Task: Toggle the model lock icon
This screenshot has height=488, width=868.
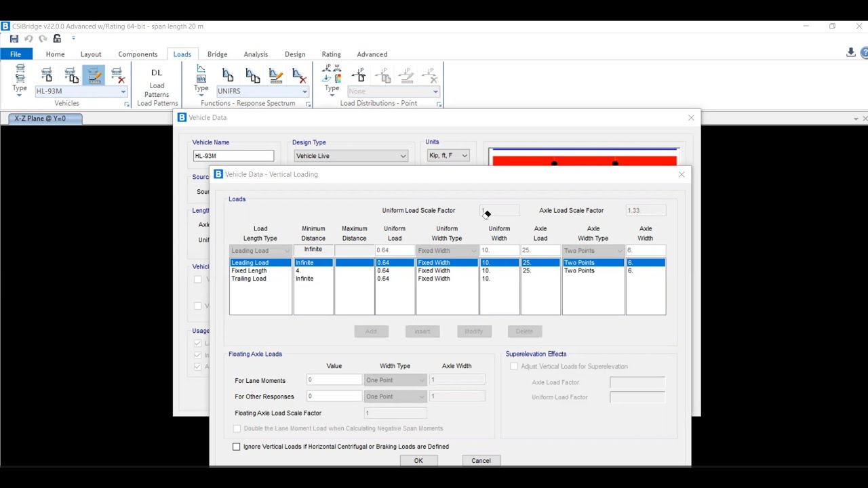Action: pos(57,39)
